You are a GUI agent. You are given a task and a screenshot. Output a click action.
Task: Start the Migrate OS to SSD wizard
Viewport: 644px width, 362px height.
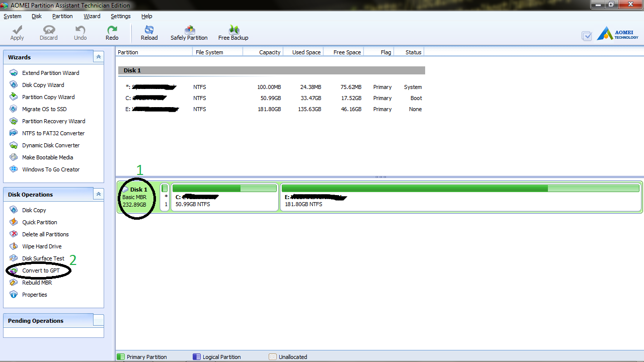pos(44,109)
